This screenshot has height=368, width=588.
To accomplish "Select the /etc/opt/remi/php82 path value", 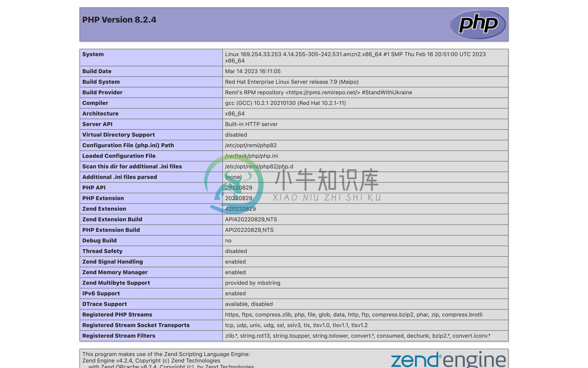I will (x=251, y=145).
